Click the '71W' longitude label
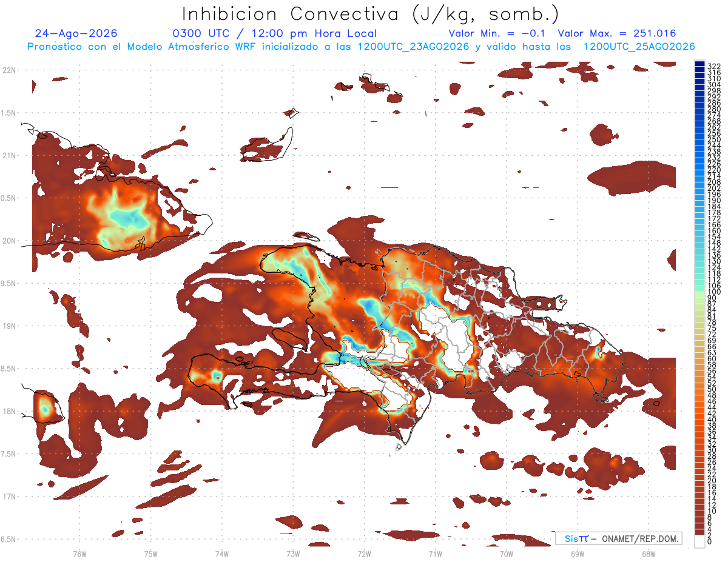The width and height of the screenshot is (728, 562). click(x=435, y=554)
